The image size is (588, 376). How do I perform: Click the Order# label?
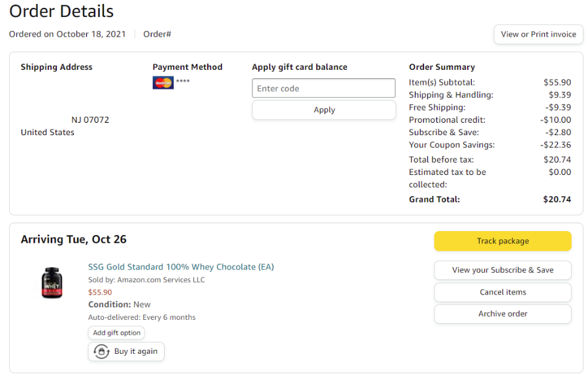pos(157,35)
